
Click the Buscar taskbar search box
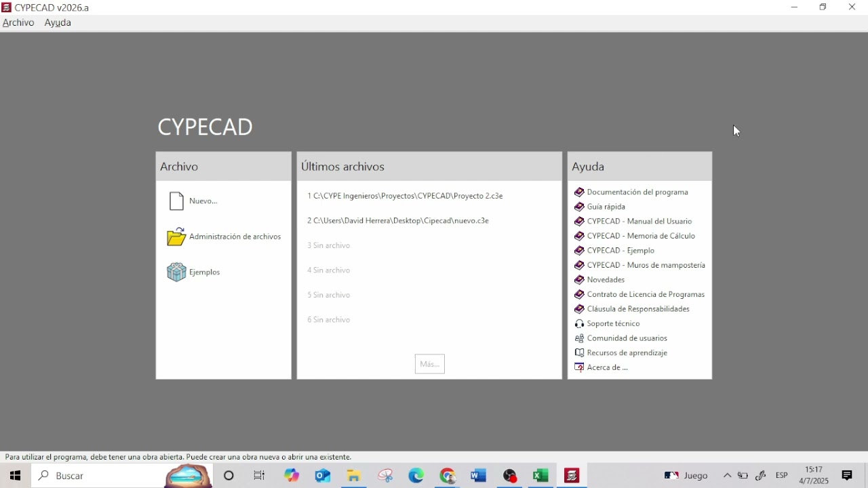pyautogui.click(x=122, y=476)
